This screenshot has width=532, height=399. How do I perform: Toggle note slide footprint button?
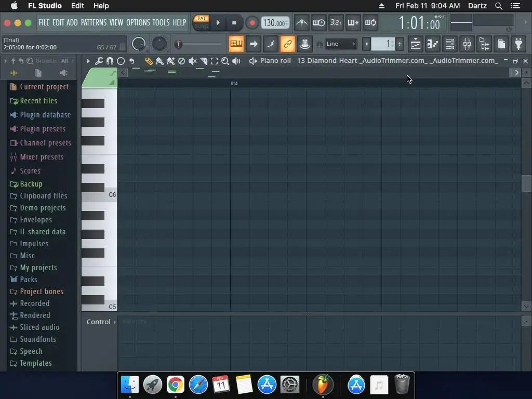point(270,44)
